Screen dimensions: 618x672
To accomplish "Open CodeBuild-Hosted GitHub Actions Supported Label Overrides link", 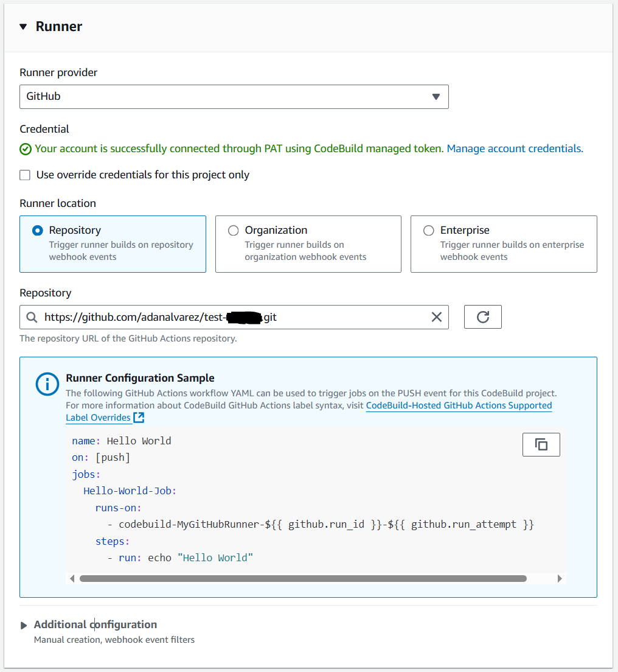I will (459, 405).
